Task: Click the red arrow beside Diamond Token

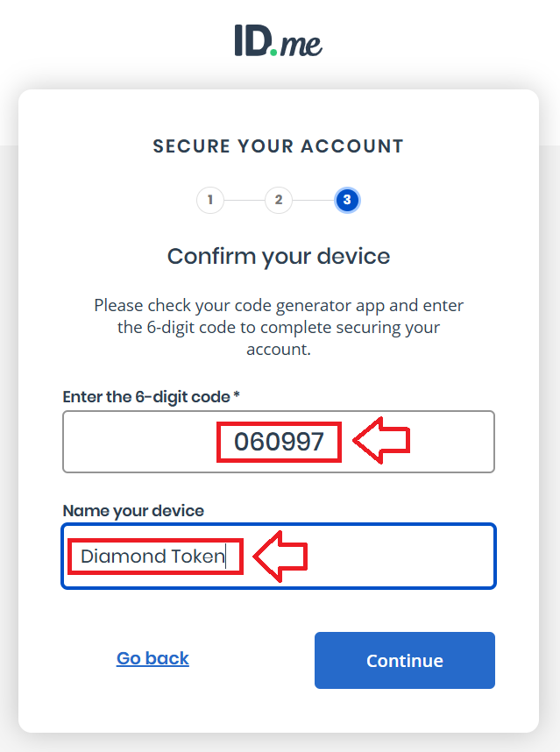Action: point(280,556)
